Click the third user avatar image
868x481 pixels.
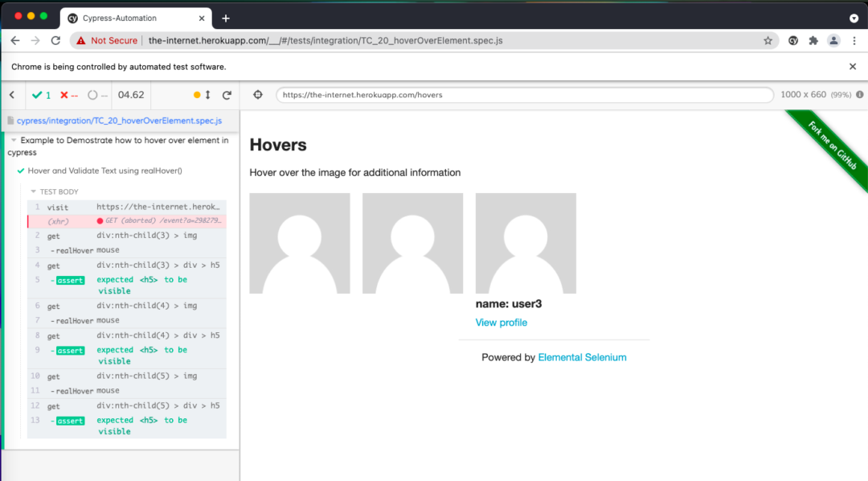pos(526,243)
